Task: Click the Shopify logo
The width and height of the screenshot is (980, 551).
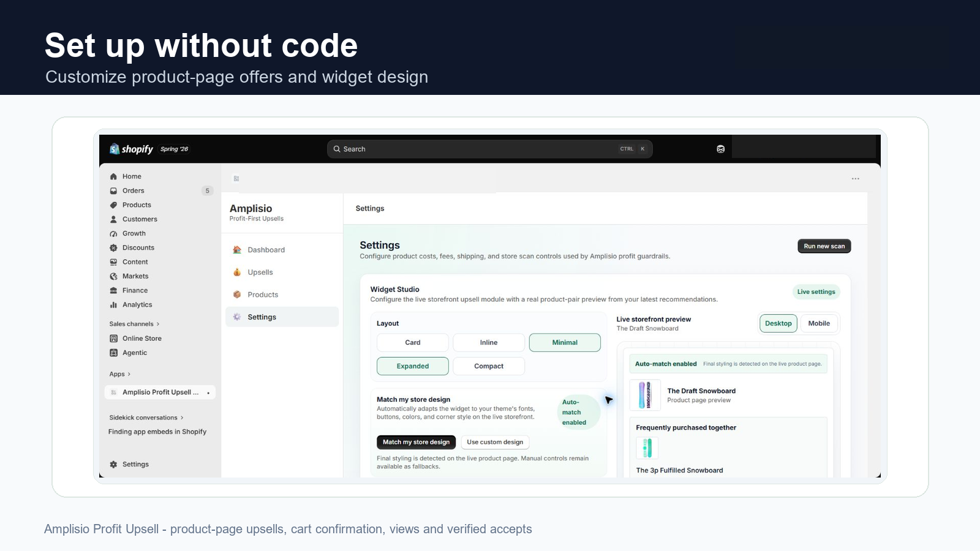Action: [131, 149]
